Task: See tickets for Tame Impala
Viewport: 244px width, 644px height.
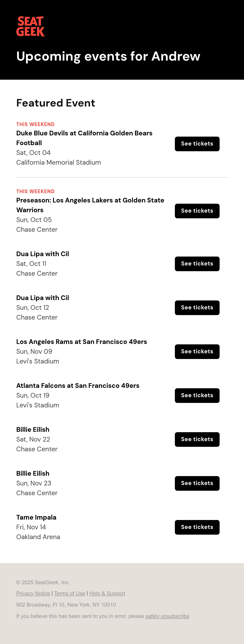Action: tap(197, 527)
